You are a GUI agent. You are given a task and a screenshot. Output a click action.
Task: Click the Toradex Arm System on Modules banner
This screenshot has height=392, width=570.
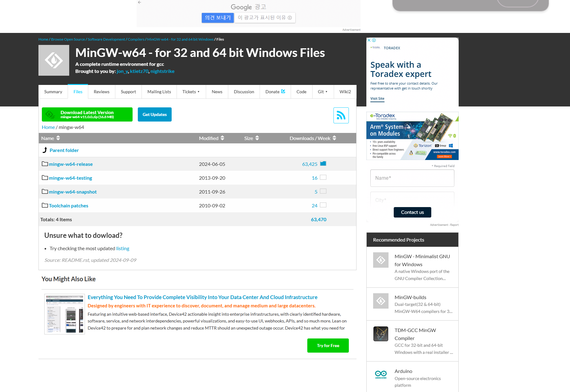413,136
